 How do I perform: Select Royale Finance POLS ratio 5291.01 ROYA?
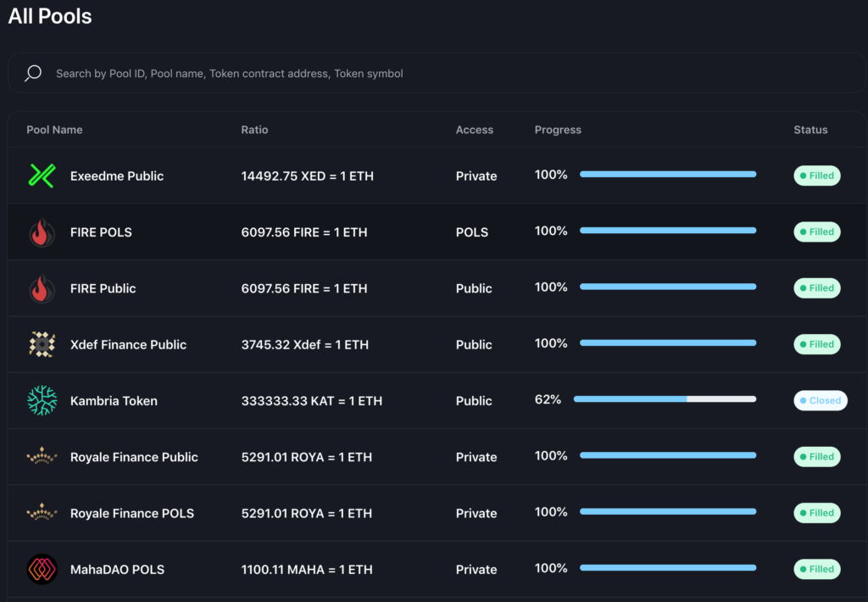click(307, 513)
